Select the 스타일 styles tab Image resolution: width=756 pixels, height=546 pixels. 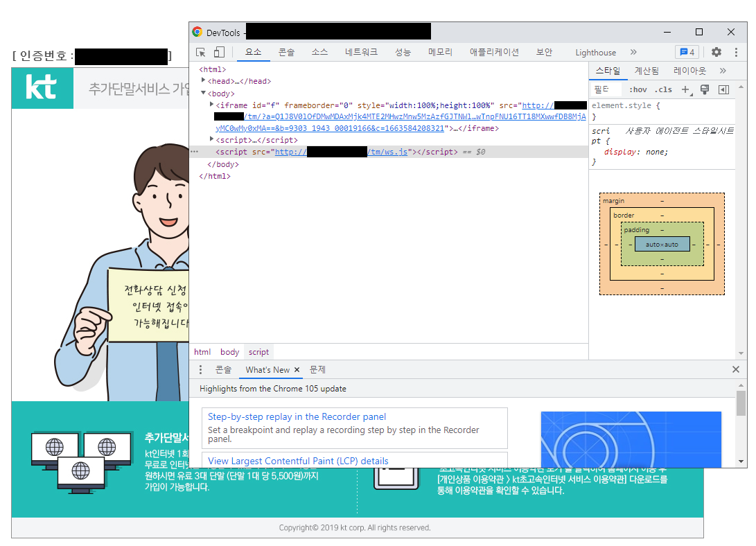point(608,71)
